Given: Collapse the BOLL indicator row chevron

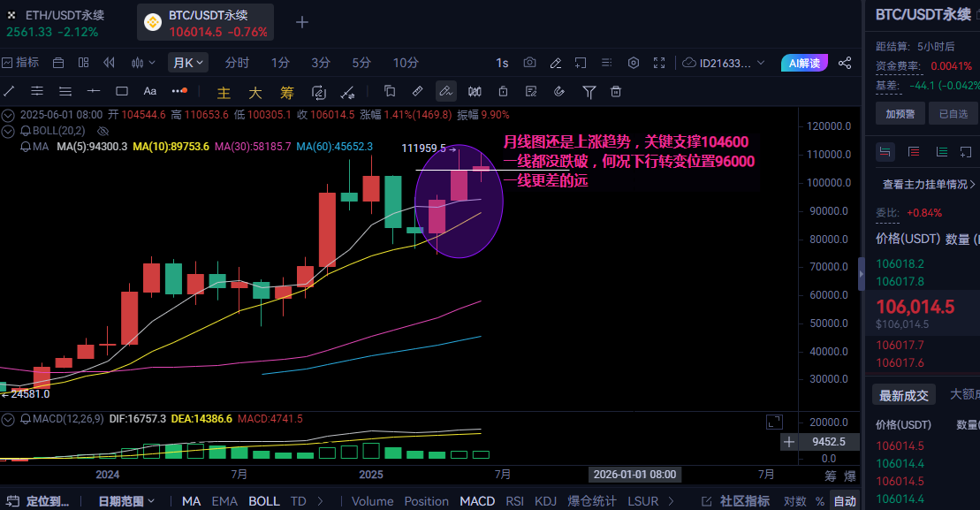Looking at the screenshot, I should 7,131.
